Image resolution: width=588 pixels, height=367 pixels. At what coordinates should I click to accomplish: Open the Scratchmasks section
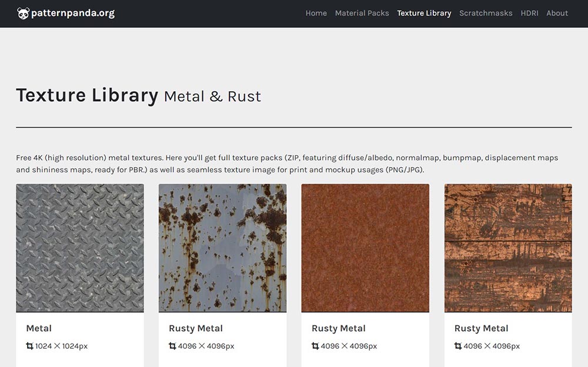pos(486,13)
